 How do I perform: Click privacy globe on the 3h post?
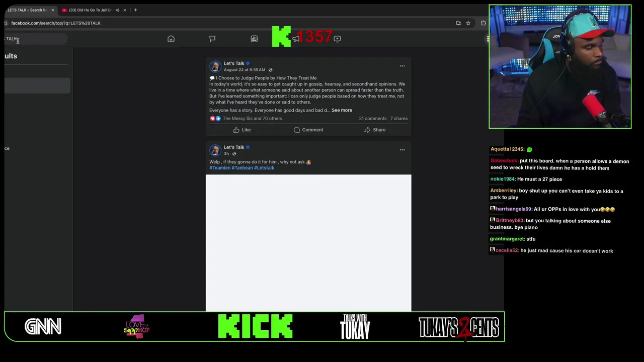coord(234,154)
